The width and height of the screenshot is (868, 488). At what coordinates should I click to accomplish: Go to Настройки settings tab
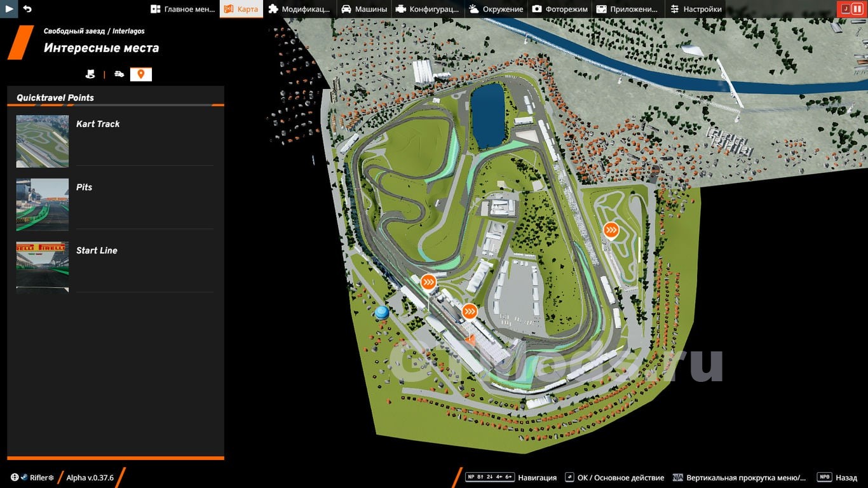point(696,9)
